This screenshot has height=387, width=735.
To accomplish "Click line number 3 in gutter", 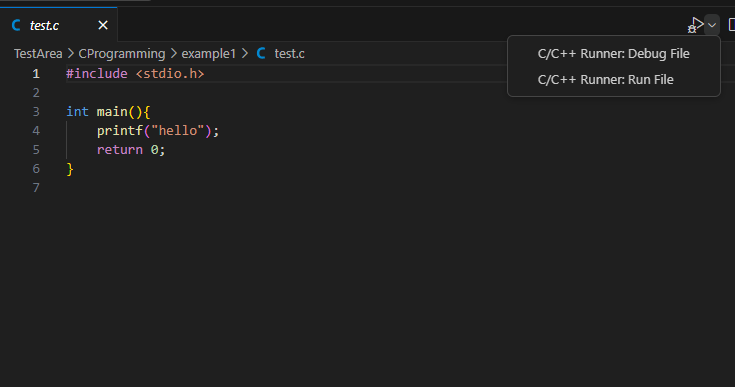I will [x=36, y=112].
